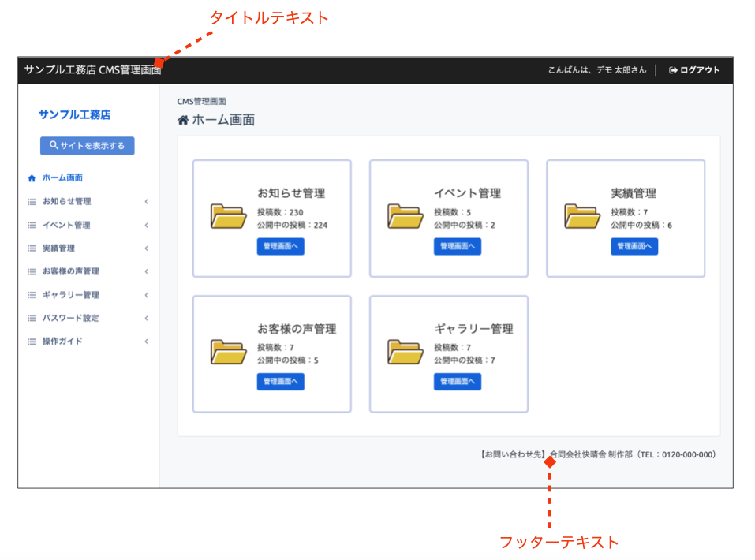
Task: Click the イベント管理 card title
Action: point(468,193)
